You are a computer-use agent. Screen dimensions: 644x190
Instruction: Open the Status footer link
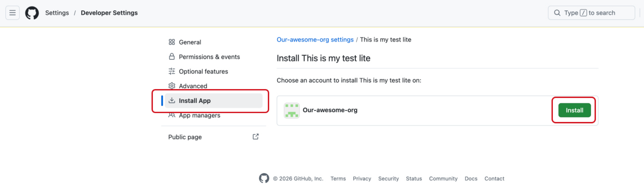coord(414,178)
